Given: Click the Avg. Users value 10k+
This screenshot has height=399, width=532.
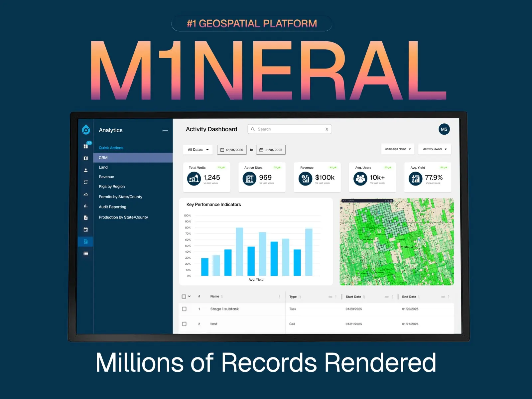Looking at the screenshot, I should tap(377, 178).
